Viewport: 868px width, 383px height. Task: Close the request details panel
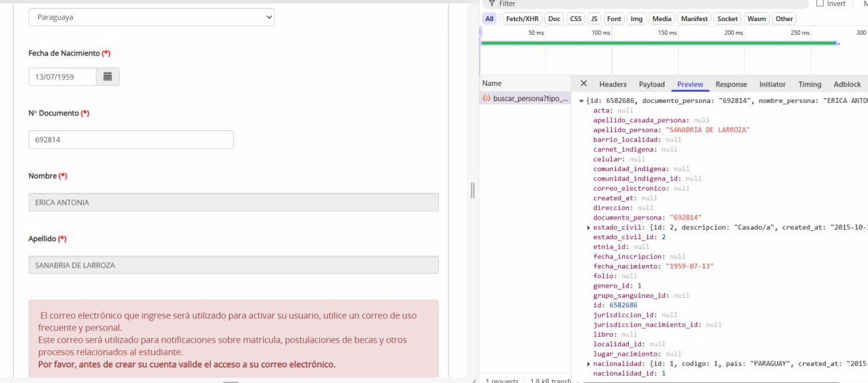coord(584,84)
